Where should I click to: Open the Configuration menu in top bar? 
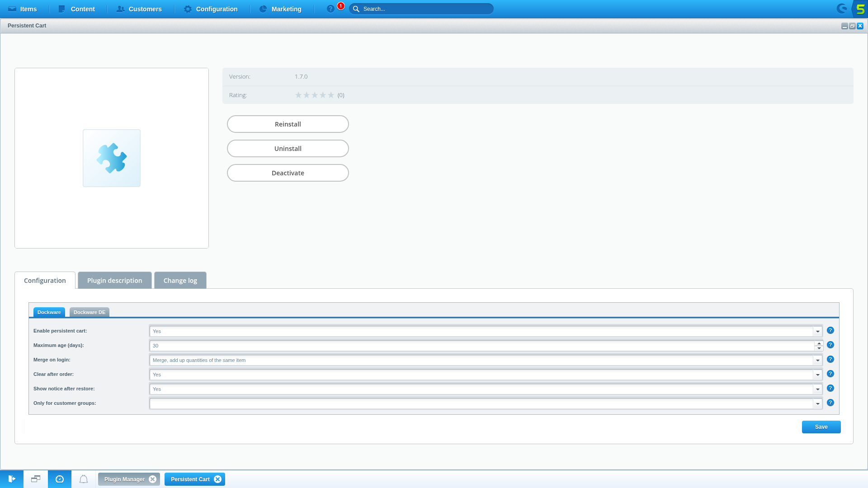(211, 9)
